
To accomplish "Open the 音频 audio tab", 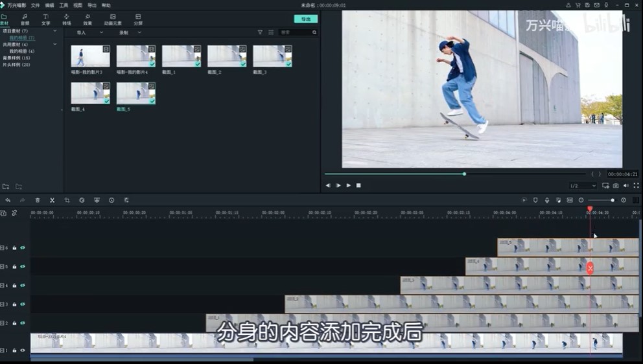I will [25, 19].
